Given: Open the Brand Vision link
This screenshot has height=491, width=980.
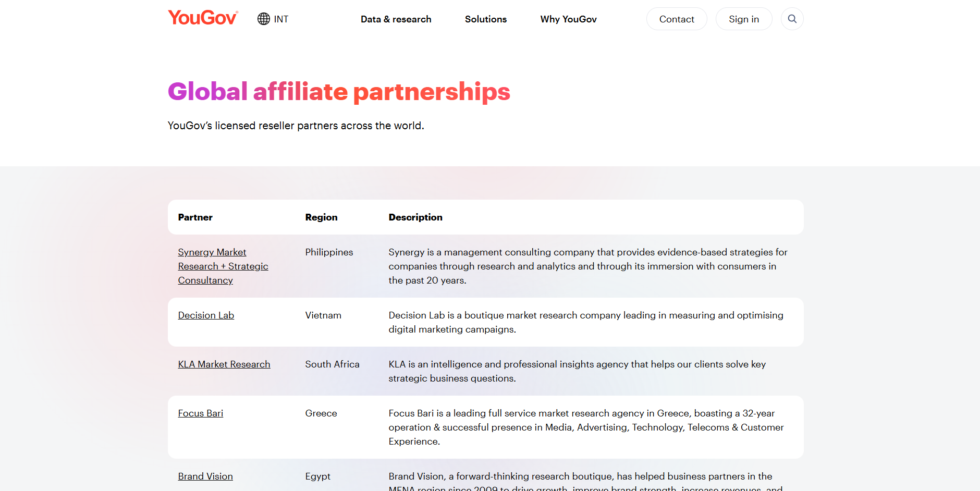Looking at the screenshot, I should (205, 476).
